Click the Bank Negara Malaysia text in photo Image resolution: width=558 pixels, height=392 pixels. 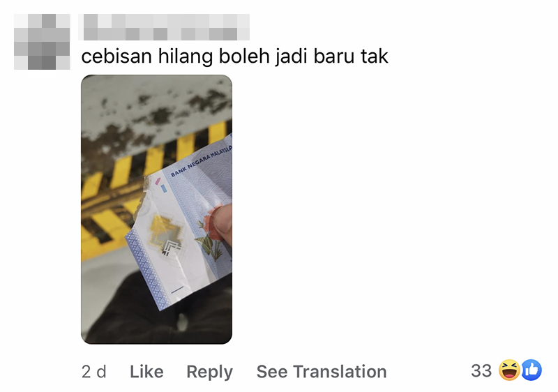pos(202,161)
